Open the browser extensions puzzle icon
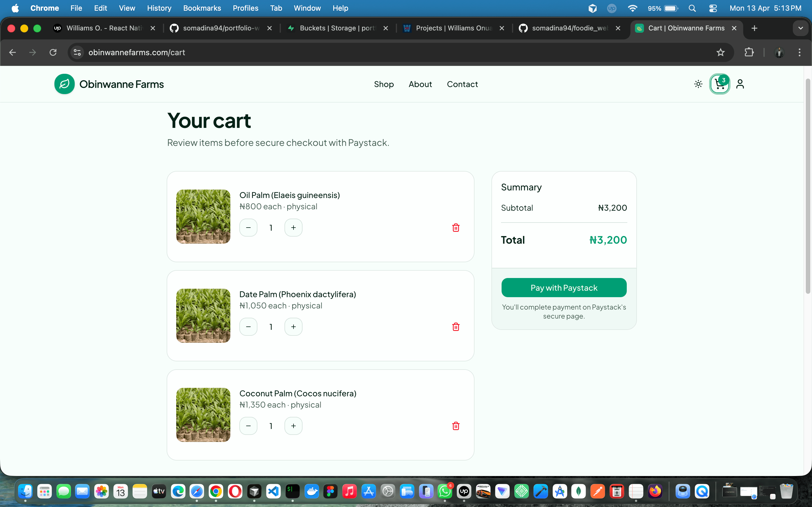812x507 pixels. [749, 52]
